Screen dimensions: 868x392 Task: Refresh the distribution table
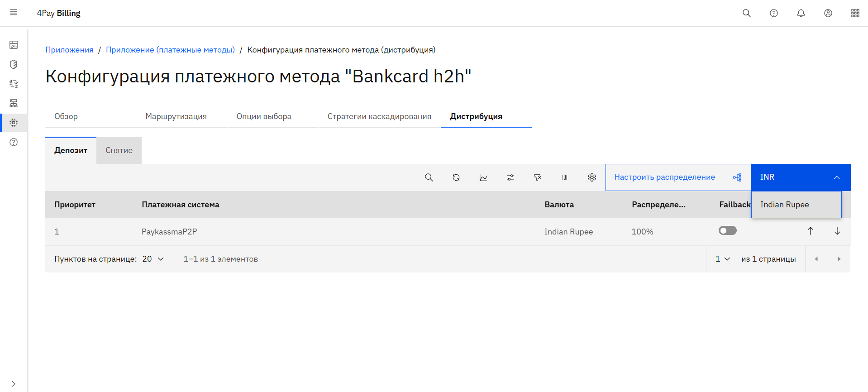coord(456,177)
